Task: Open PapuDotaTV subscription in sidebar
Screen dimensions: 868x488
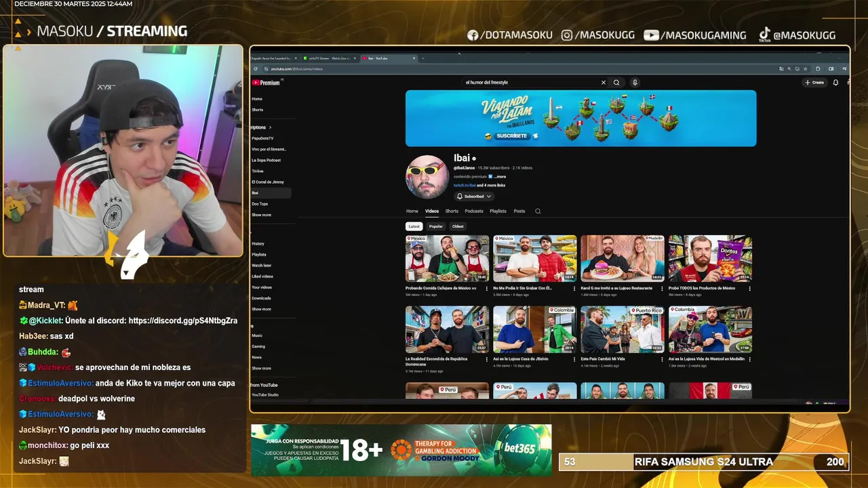Action: click(x=263, y=138)
